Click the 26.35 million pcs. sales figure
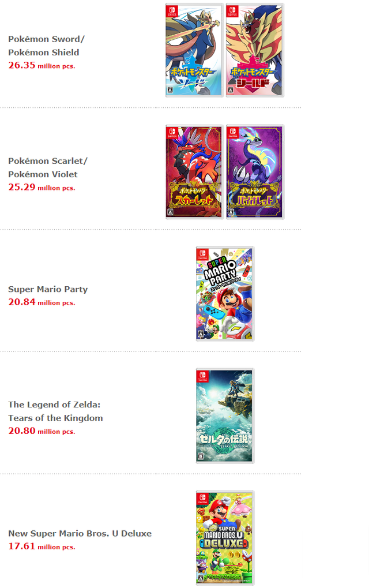369x588 pixels. click(42, 66)
